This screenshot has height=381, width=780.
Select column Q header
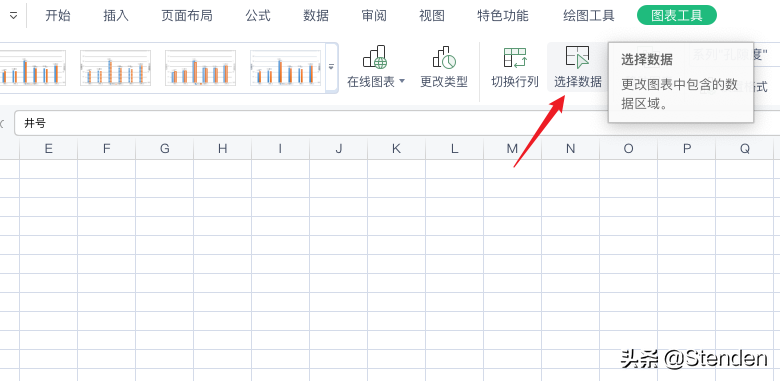tap(745, 149)
